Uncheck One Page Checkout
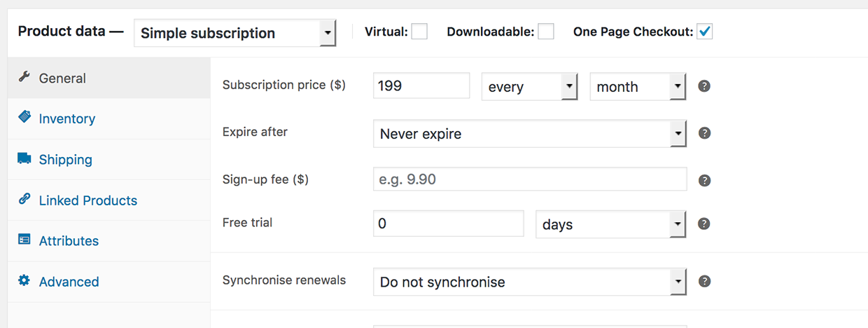868x328 pixels. pos(705,32)
